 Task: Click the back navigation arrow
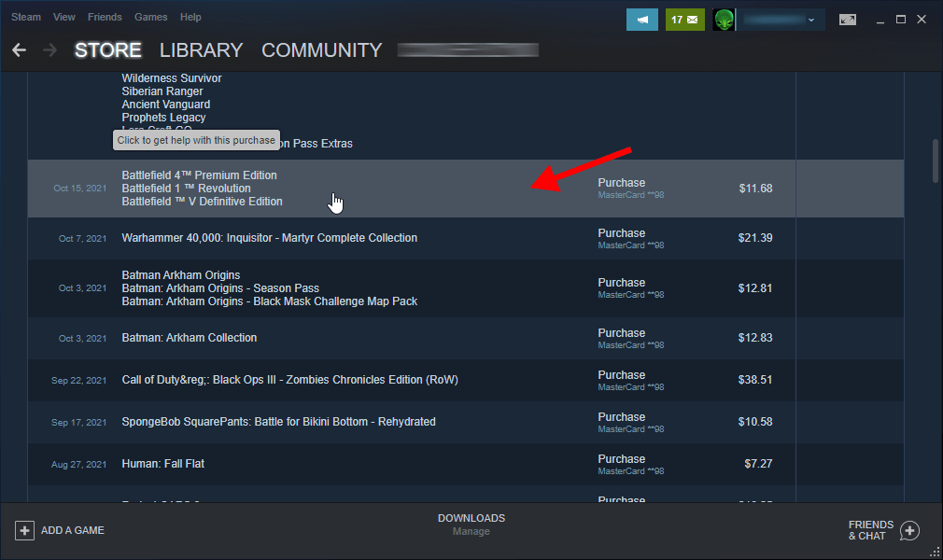click(19, 50)
